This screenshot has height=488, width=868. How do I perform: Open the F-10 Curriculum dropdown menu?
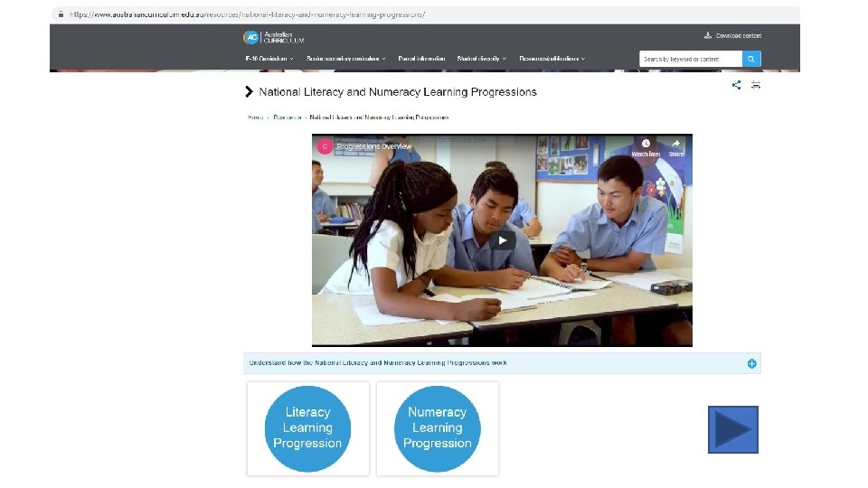(269, 59)
